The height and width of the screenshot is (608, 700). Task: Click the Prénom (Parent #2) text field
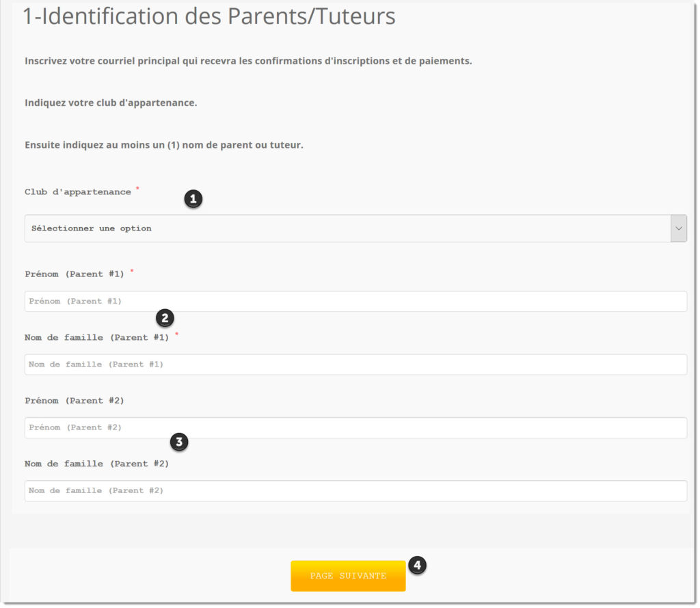click(x=355, y=427)
